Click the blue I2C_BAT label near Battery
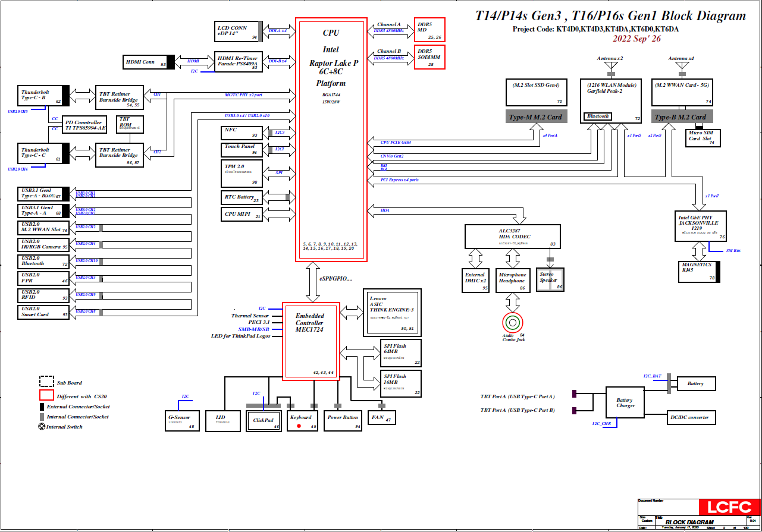This screenshot has height=532, width=762. tap(652, 376)
